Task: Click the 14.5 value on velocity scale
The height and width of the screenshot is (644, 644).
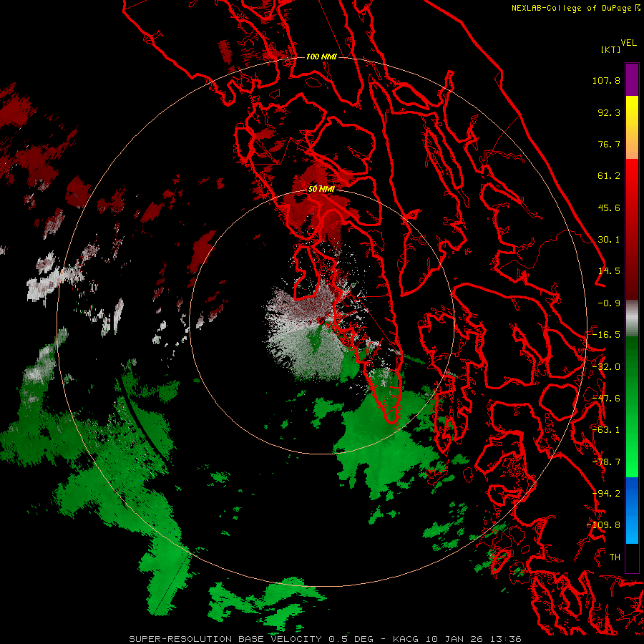Action: [x=609, y=271]
